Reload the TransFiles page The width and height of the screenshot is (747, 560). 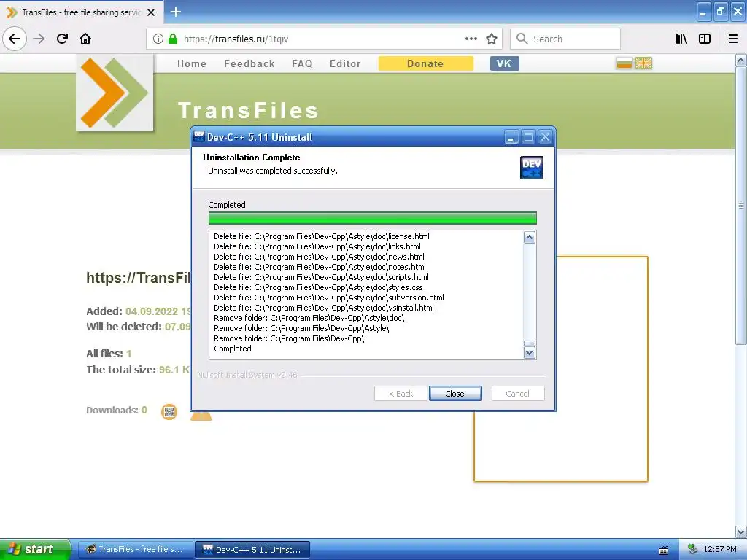[62, 39]
